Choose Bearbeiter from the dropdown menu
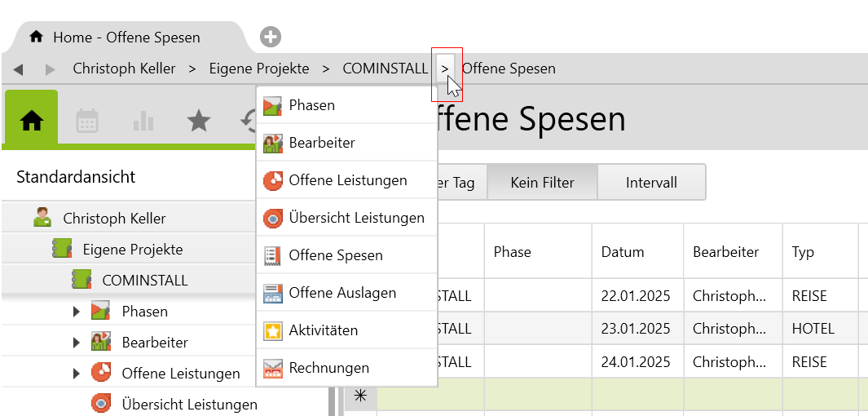Image resolution: width=868 pixels, height=416 pixels. [x=322, y=143]
